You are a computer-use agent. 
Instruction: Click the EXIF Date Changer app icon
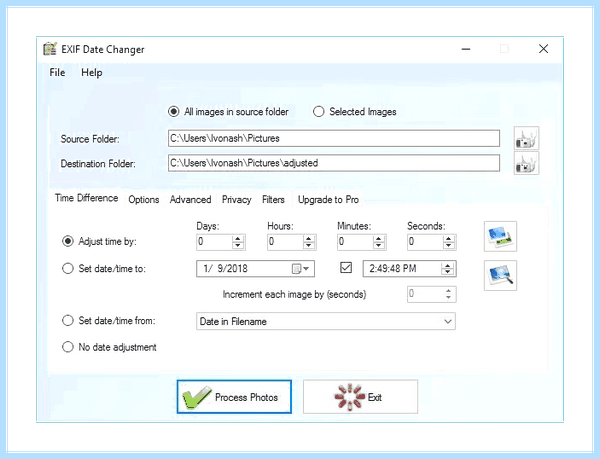point(50,49)
